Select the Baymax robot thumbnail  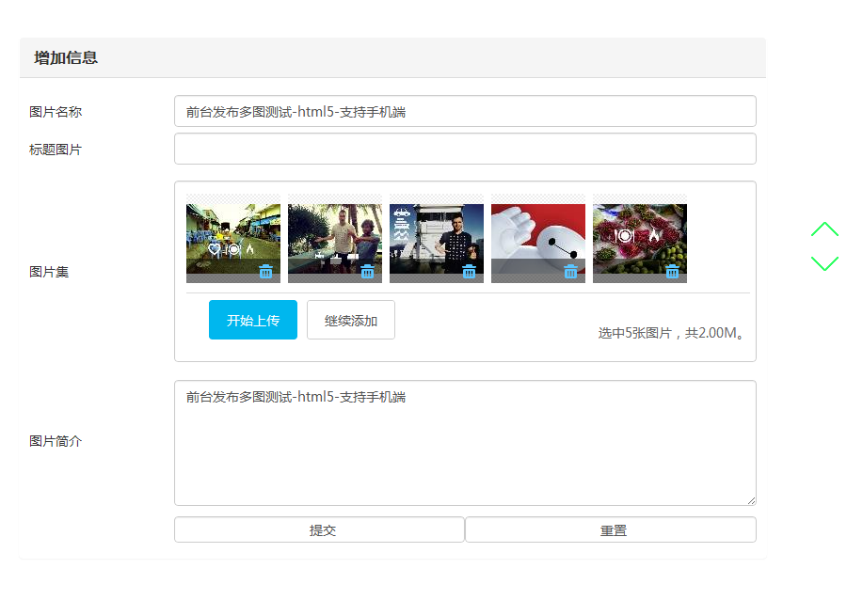[538, 233]
